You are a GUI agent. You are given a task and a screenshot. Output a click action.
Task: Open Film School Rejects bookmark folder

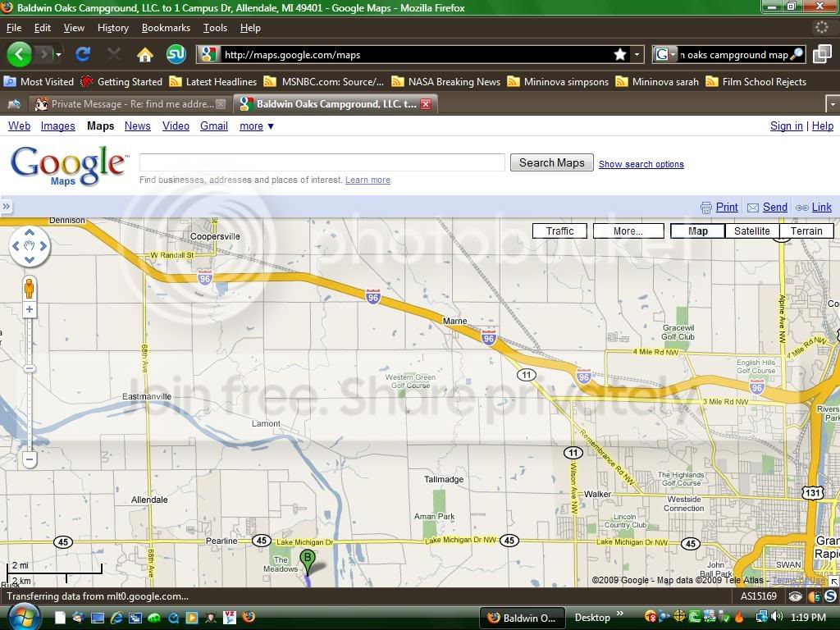(x=756, y=81)
